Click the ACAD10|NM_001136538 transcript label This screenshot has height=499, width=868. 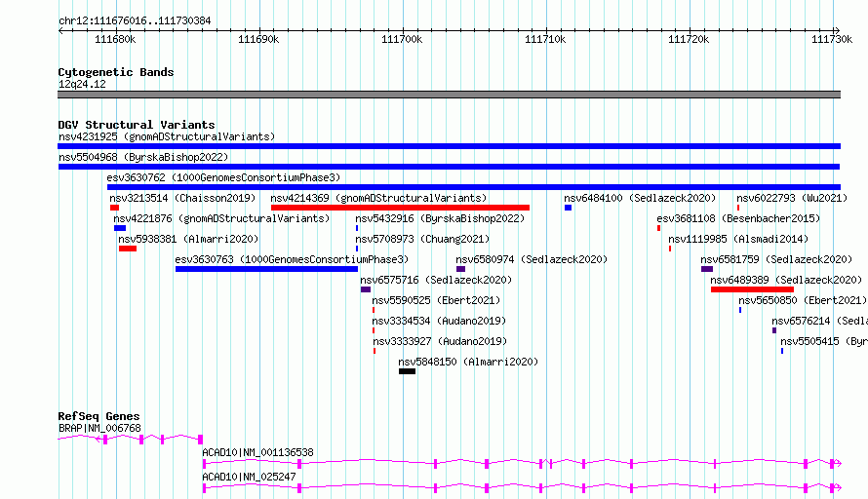point(257,452)
